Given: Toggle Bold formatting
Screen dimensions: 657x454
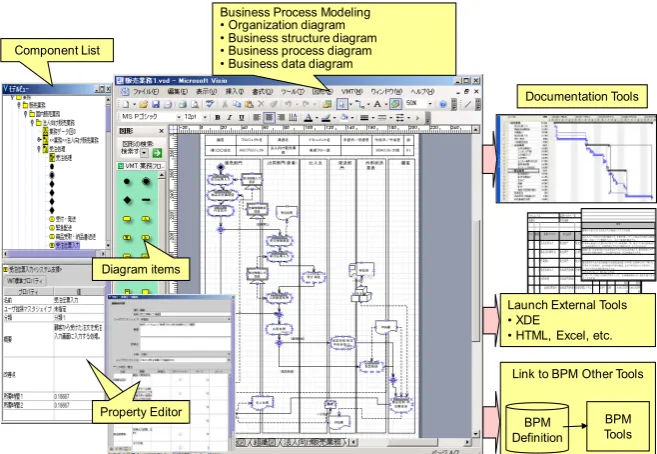Looking at the screenshot, I should (x=217, y=118).
